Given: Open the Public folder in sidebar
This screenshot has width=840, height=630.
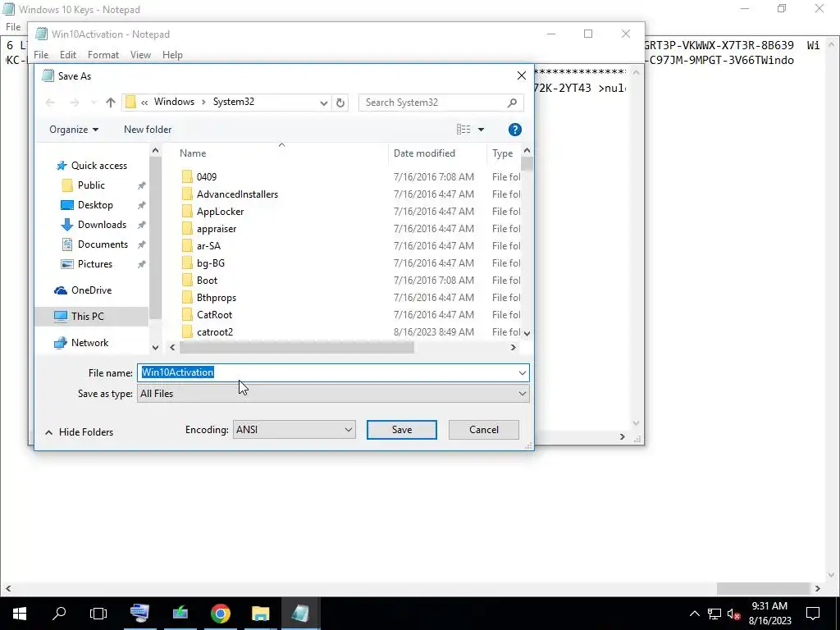Looking at the screenshot, I should (91, 185).
